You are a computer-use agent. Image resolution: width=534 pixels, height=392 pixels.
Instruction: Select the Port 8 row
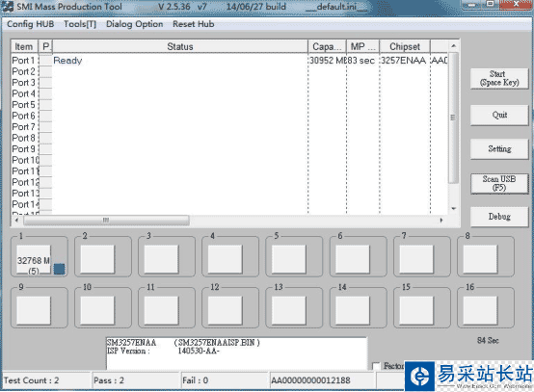pos(229,138)
